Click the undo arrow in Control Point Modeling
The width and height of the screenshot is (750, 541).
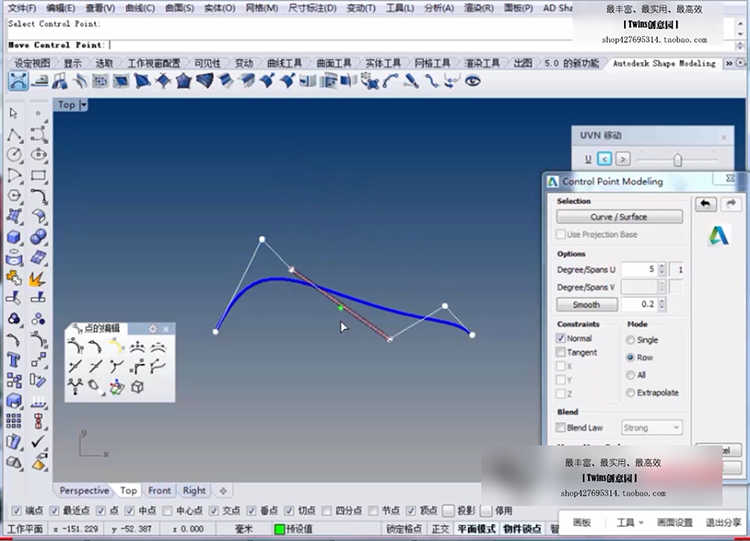point(706,204)
